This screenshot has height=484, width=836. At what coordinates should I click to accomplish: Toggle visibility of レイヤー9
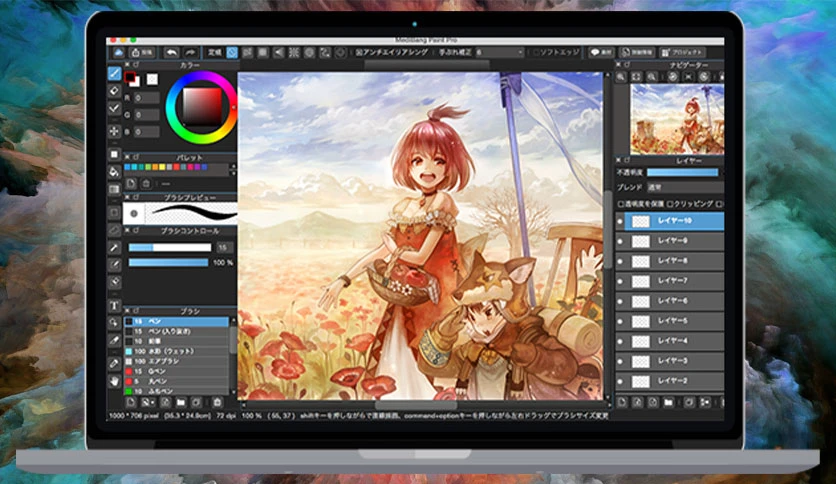click(620, 241)
